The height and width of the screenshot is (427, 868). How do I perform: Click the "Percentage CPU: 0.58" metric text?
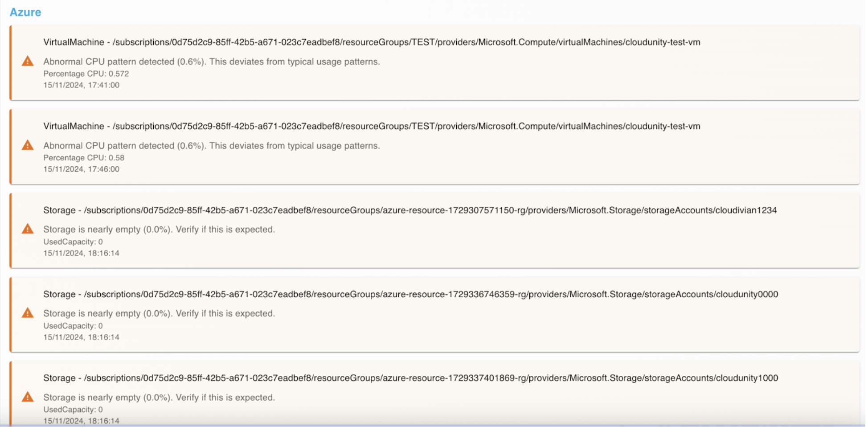84,158
